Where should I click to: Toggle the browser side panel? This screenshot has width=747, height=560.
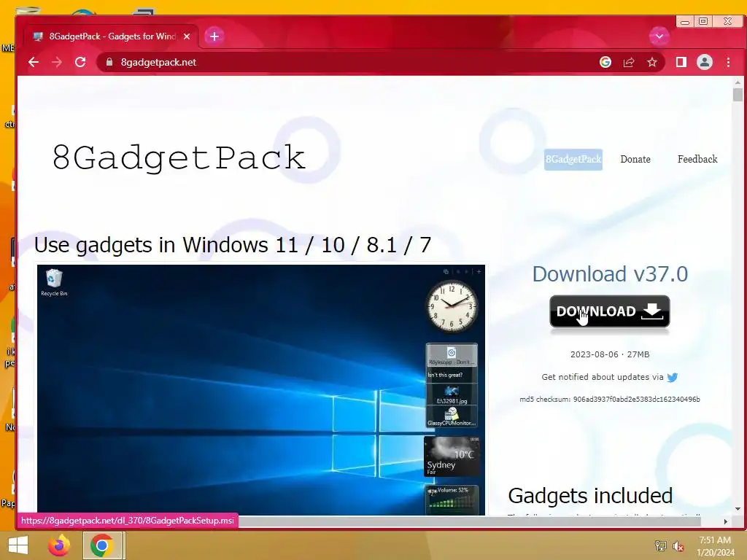click(681, 63)
